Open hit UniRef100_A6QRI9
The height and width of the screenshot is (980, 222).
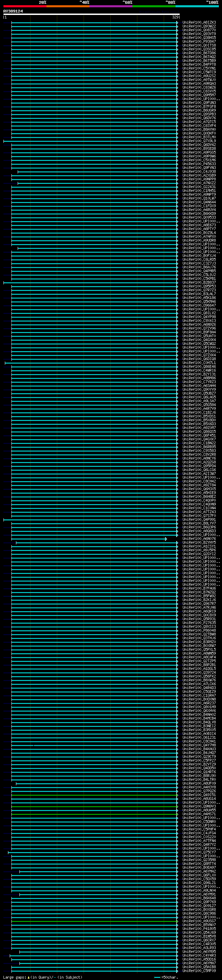199,612
